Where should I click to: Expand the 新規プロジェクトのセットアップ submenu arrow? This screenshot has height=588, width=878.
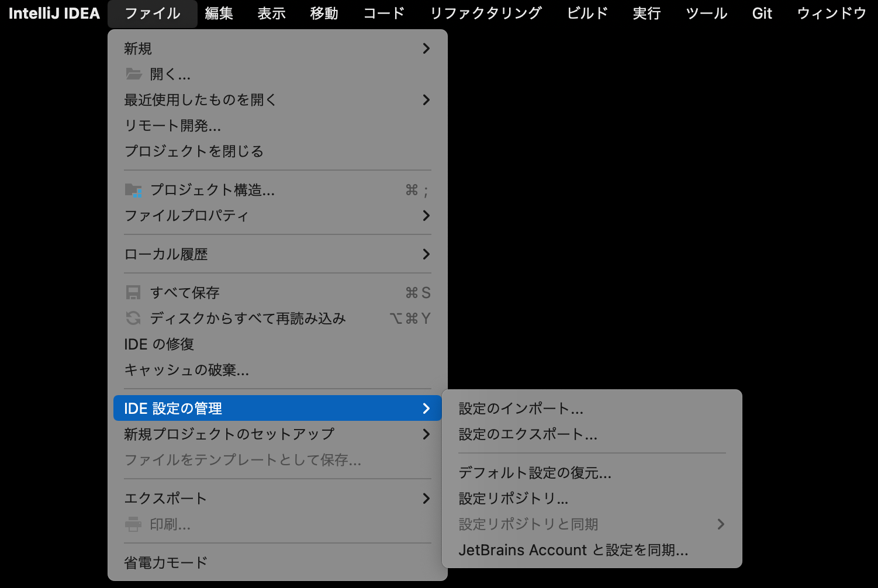426,434
